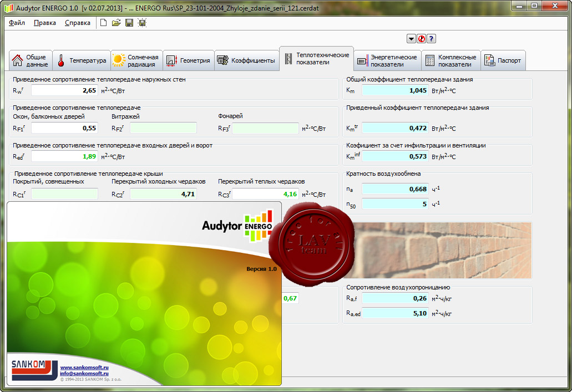
Task: Click the RC3 field showing 4,16
Action: click(x=266, y=194)
